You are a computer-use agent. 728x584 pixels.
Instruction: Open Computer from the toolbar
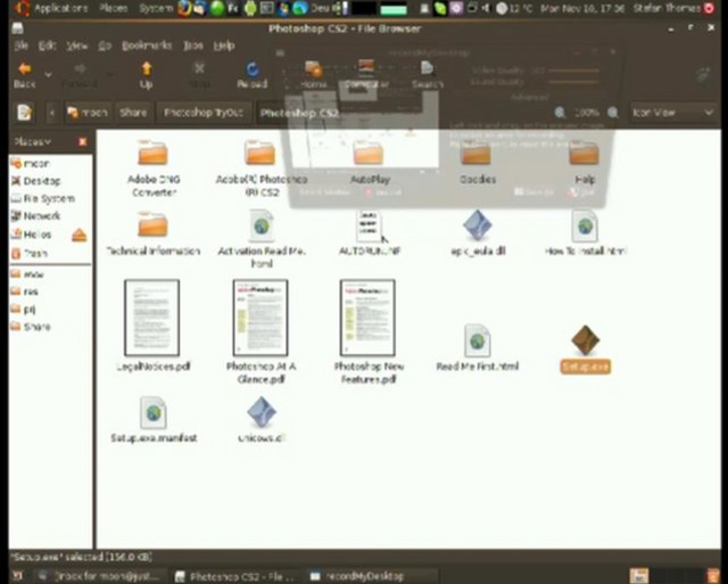(366, 75)
